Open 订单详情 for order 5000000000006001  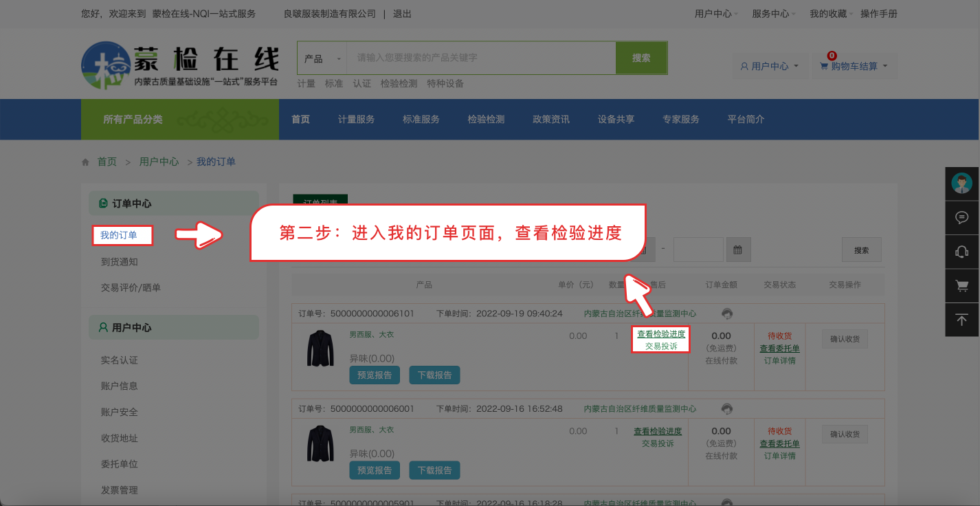pos(779,456)
